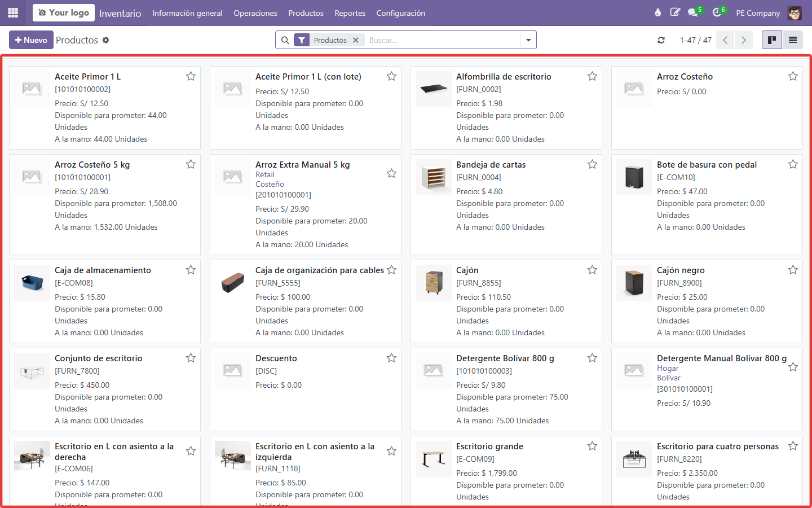The image size is (812, 508).
Task: Switch to list view
Action: coord(792,40)
